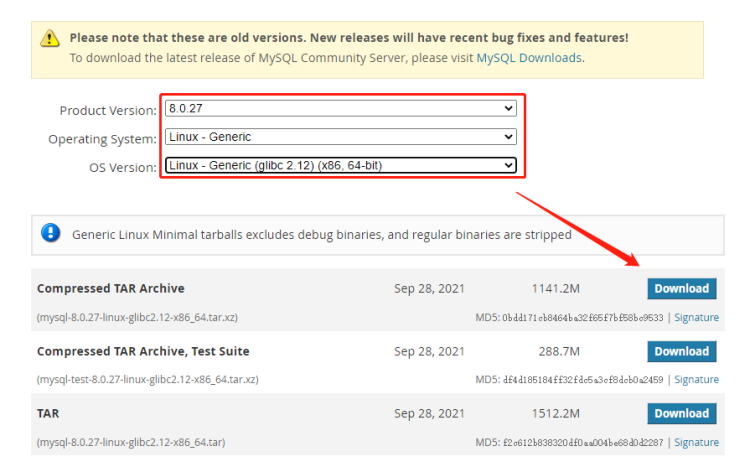Image resolution: width=750 pixels, height=467 pixels.
Task: Click the old versions warning headline
Action: point(349,38)
